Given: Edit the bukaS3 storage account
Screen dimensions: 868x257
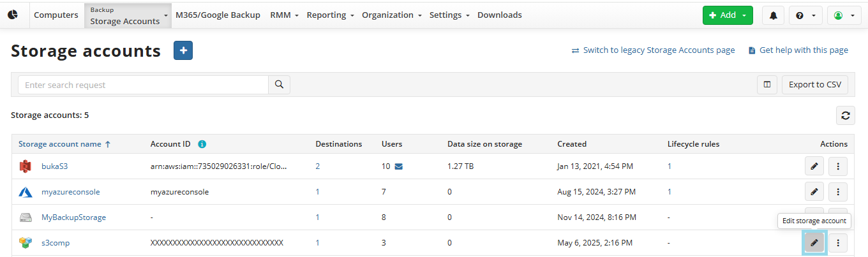Looking at the screenshot, I should [814, 166].
